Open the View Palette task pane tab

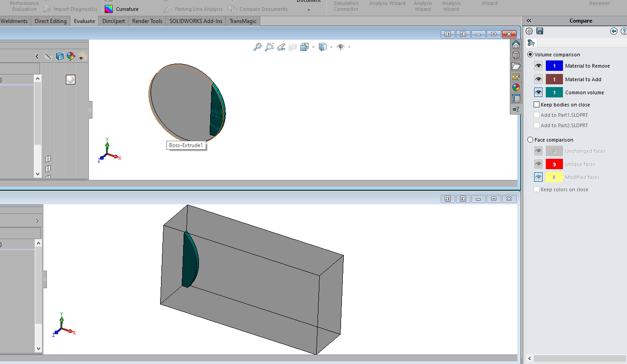516,77
